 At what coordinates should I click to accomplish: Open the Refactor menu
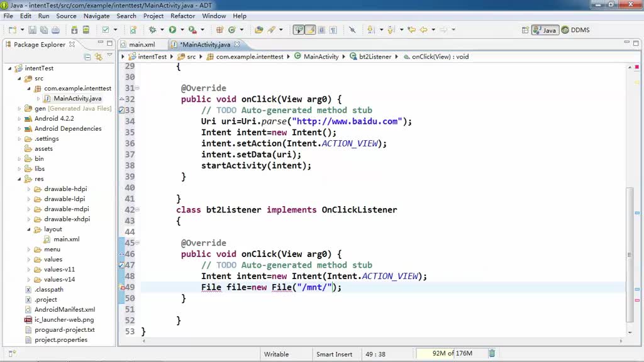pyautogui.click(x=183, y=16)
